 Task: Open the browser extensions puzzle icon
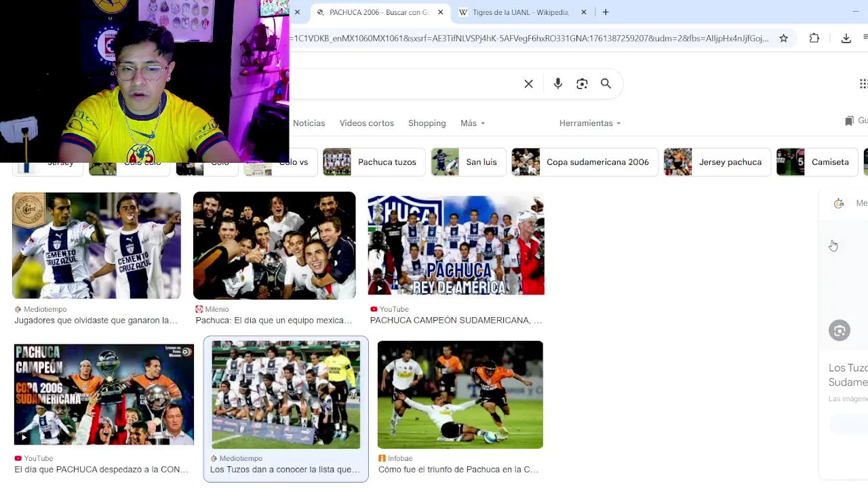[814, 39]
